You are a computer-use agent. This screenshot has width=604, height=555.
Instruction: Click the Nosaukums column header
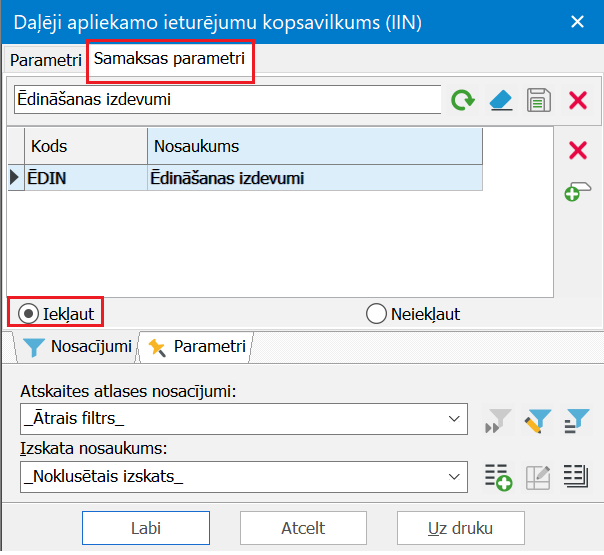tap(315, 146)
